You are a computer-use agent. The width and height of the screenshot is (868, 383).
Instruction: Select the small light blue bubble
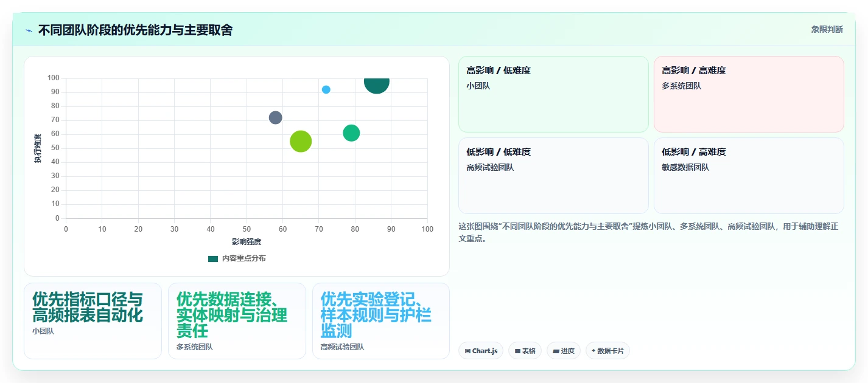(x=326, y=89)
